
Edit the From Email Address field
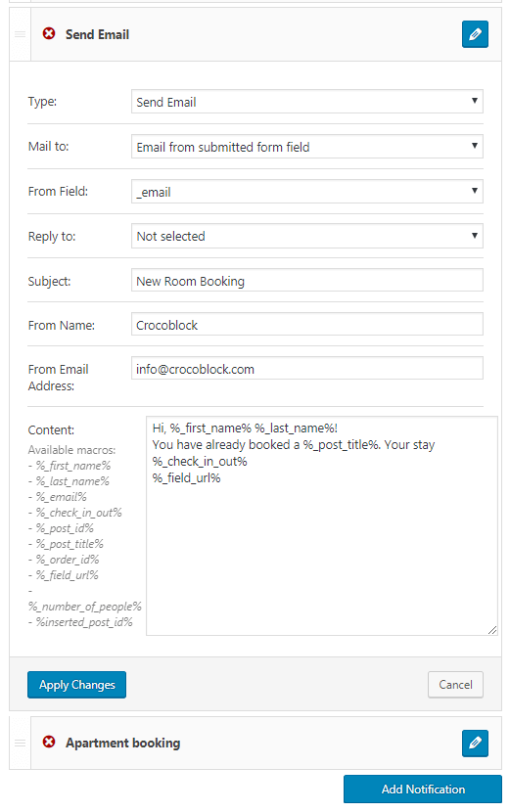coord(306,368)
